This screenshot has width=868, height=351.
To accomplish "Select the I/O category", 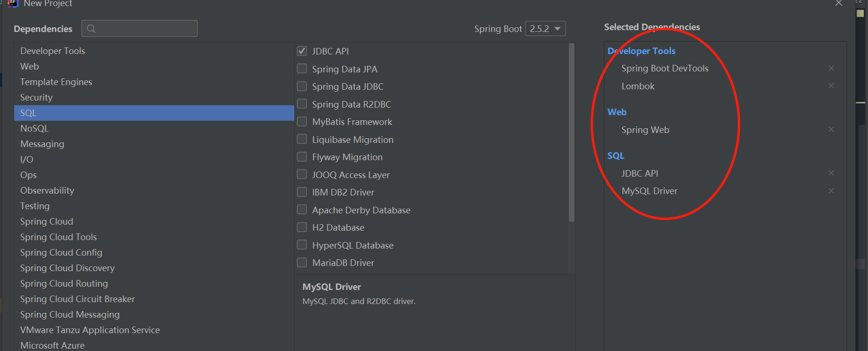I will 154,159.
